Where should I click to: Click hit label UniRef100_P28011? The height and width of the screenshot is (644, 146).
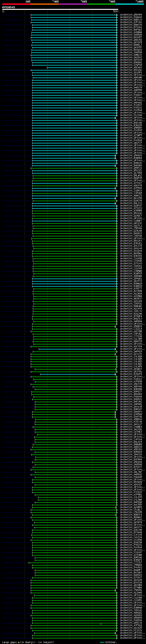click(131, 379)
